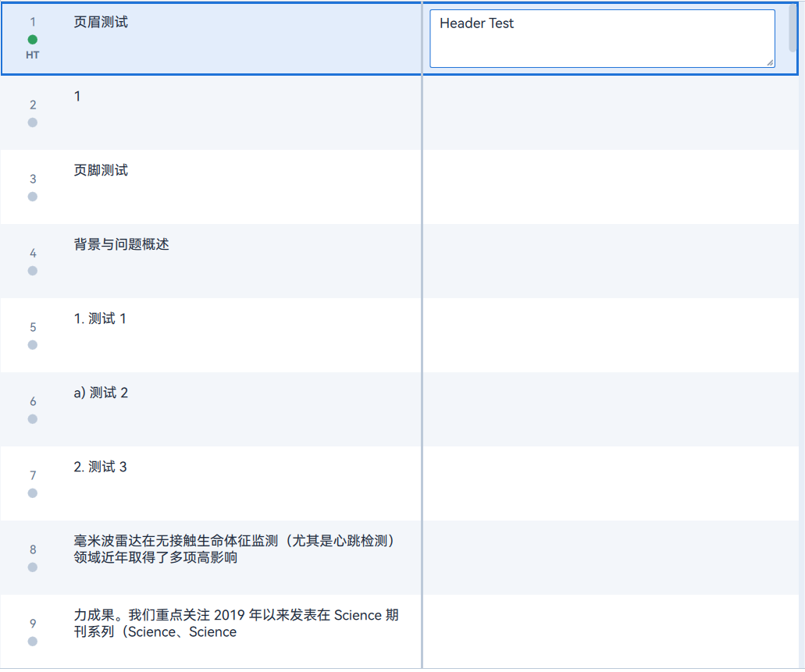Click the gray status dot on segment 2
The image size is (805, 672).
[33, 123]
